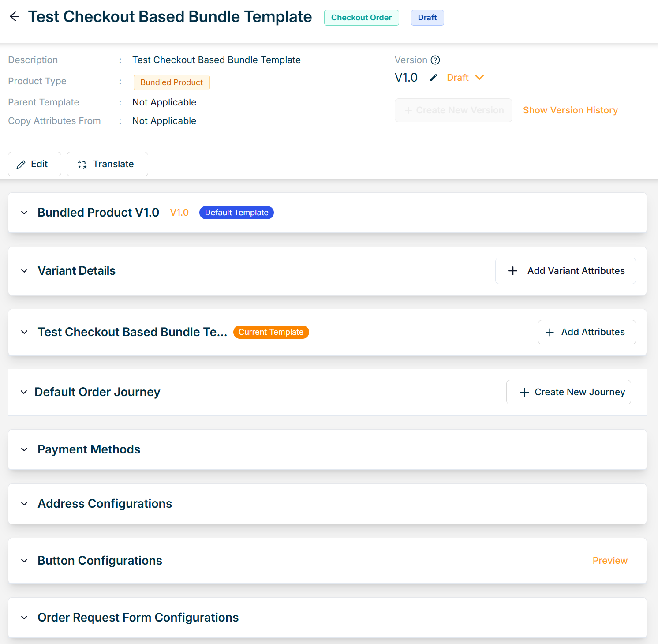Click the Edit button
The image size is (658, 644).
34,164
